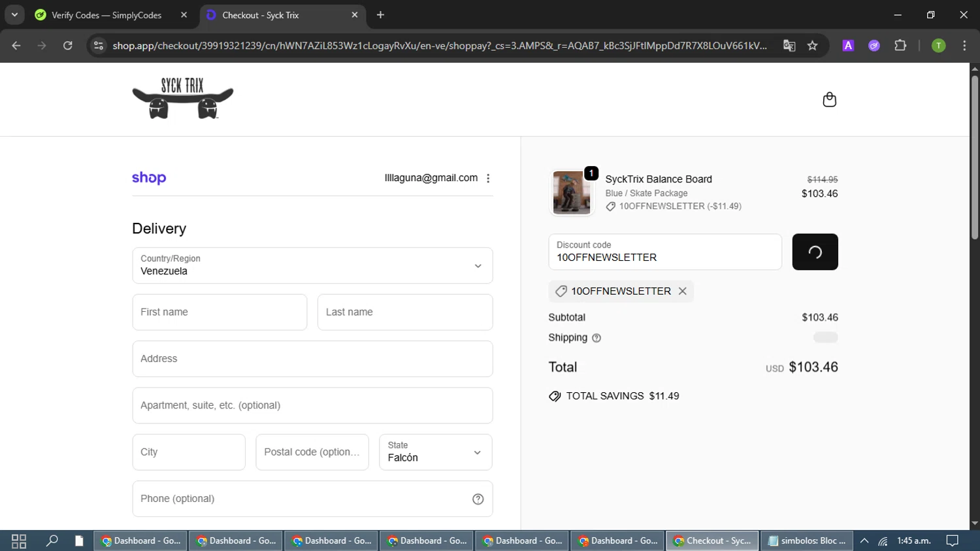Click the City field
The height and width of the screenshot is (551, 980).
pyautogui.click(x=189, y=452)
